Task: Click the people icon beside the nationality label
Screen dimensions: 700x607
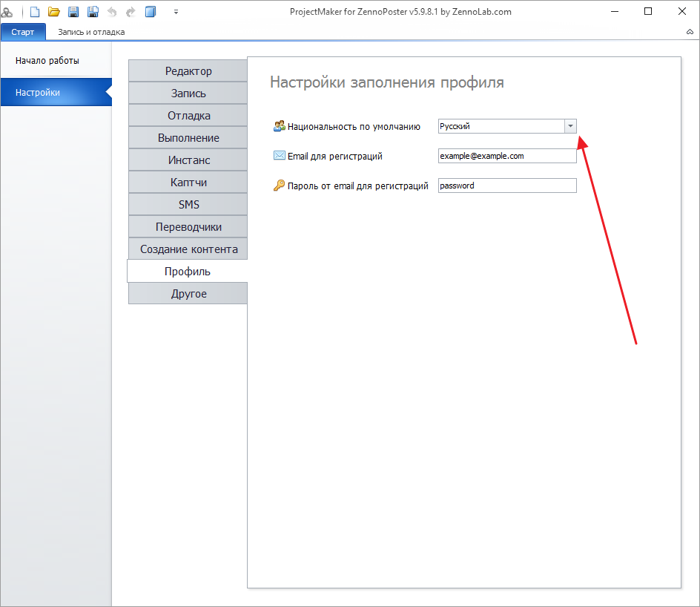Action: pyautogui.click(x=279, y=126)
